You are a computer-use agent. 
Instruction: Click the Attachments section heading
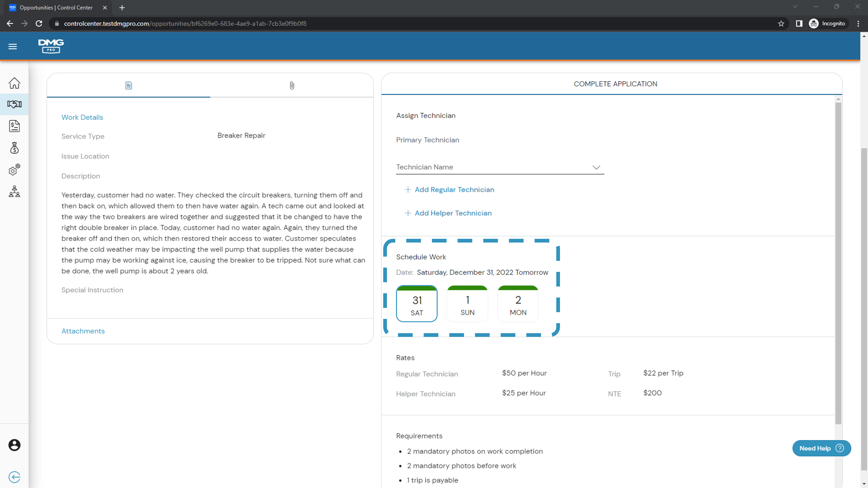click(x=83, y=331)
